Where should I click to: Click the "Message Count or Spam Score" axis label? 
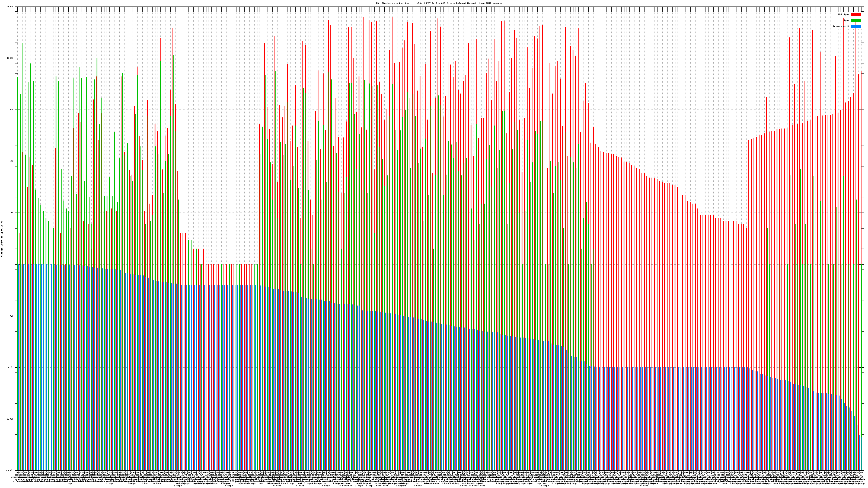(2, 239)
